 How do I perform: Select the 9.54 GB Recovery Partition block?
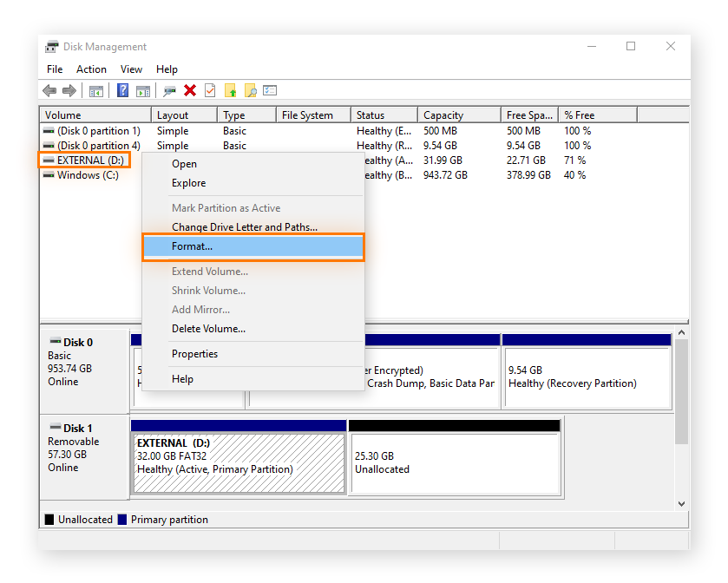pos(587,371)
